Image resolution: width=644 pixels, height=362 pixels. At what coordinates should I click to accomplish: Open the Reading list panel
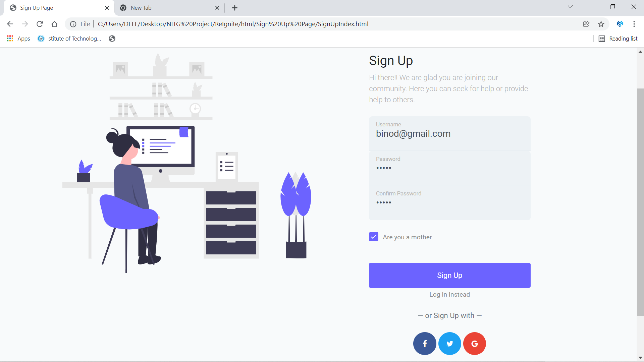(x=618, y=39)
